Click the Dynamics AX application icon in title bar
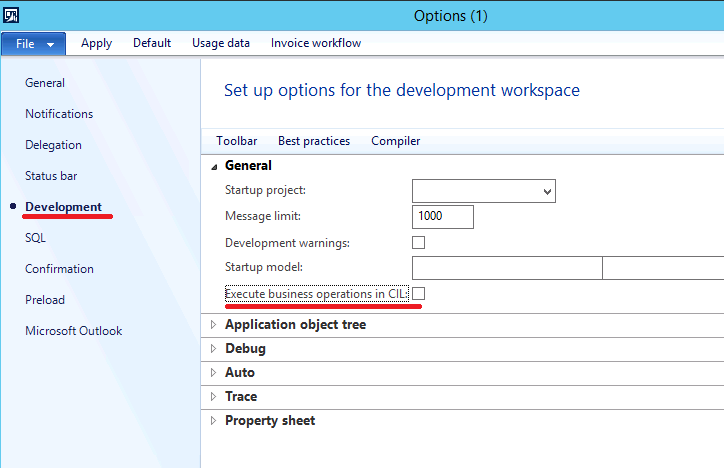724x468 pixels. pyautogui.click(x=11, y=15)
